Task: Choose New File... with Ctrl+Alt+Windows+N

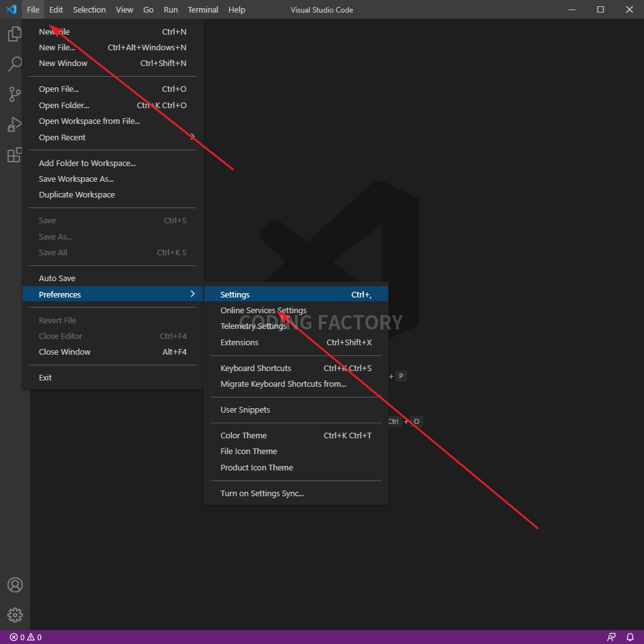Action: [x=113, y=47]
